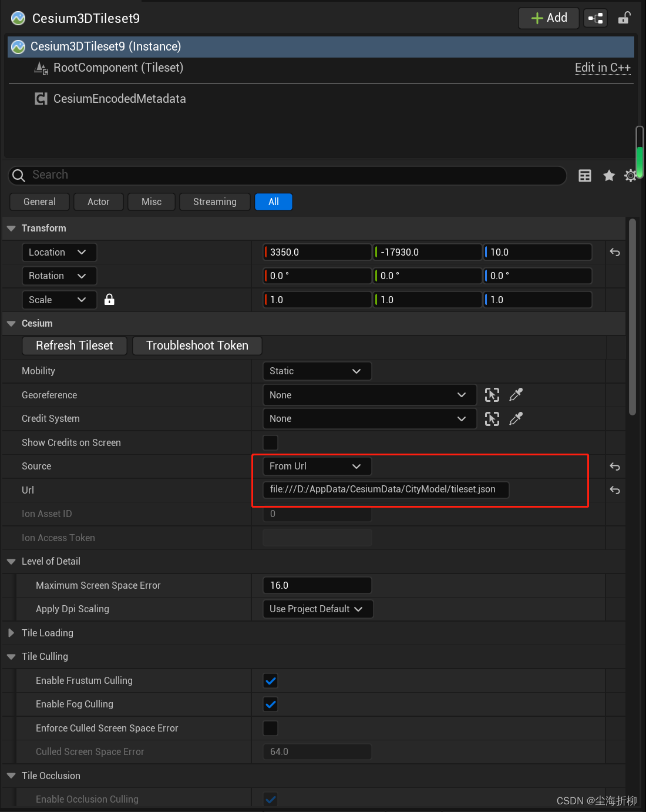Screen dimensions: 646x812
Task: Click the Culled Screen Space Error value 64.0
Action: 318,751
